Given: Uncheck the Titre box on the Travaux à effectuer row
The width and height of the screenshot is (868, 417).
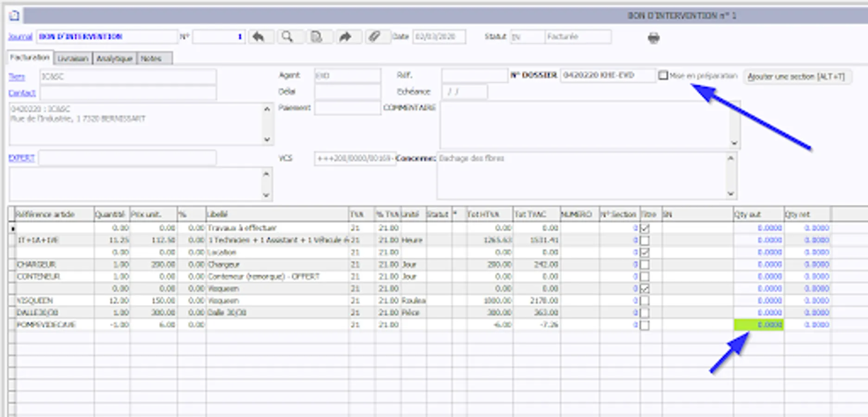Looking at the screenshot, I should click(x=645, y=228).
